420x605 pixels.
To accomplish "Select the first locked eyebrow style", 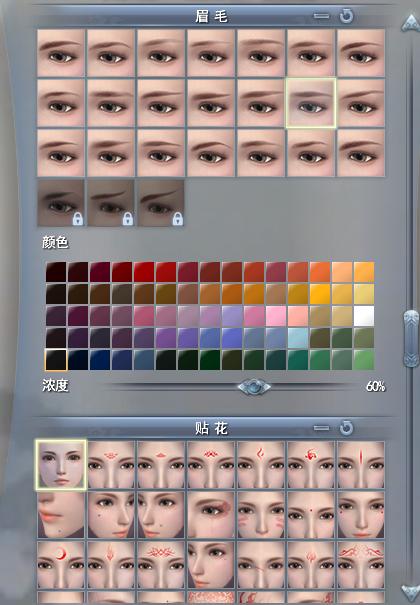I will click(61, 203).
